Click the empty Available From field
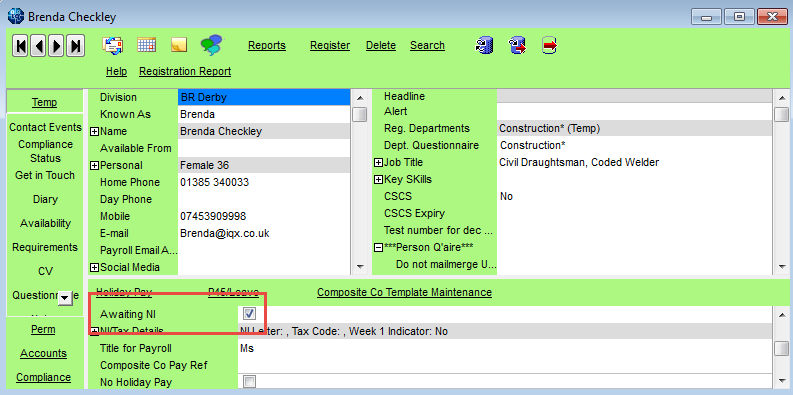This screenshot has height=395, width=793. 264,148
